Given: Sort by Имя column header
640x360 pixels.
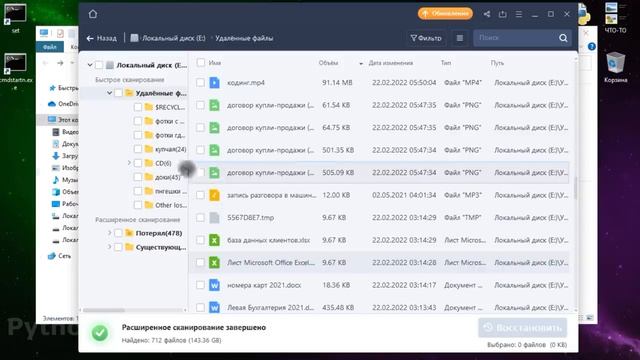Looking at the screenshot, I should (x=215, y=63).
